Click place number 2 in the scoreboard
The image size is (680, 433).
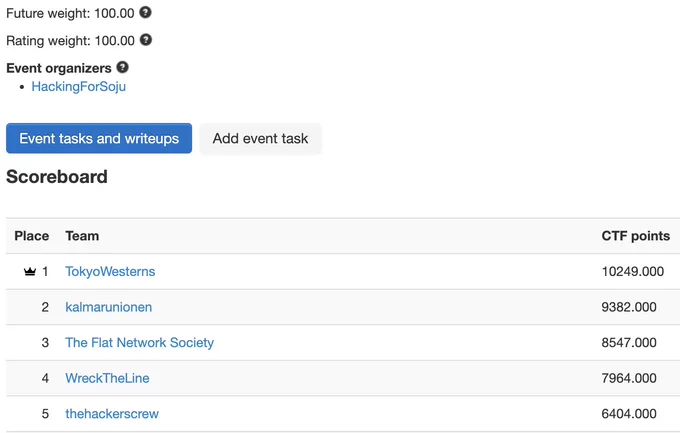[x=45, y=307]
